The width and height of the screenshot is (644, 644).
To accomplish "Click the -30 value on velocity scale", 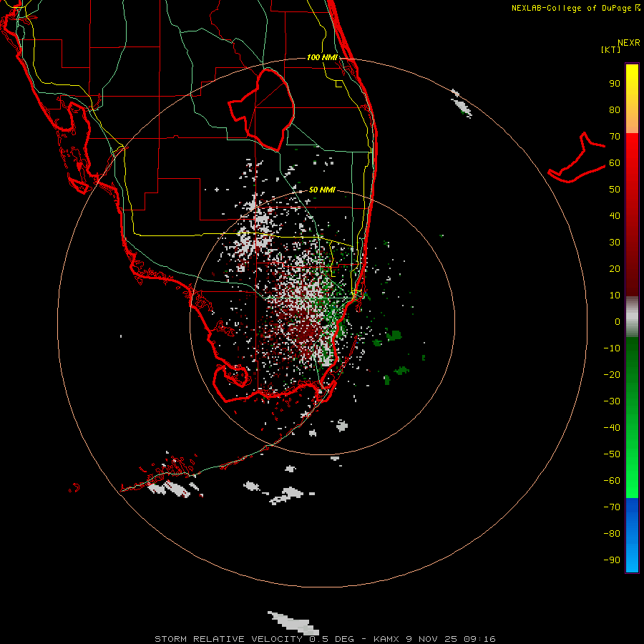I will pyautogui.click(x=612, y=401).
